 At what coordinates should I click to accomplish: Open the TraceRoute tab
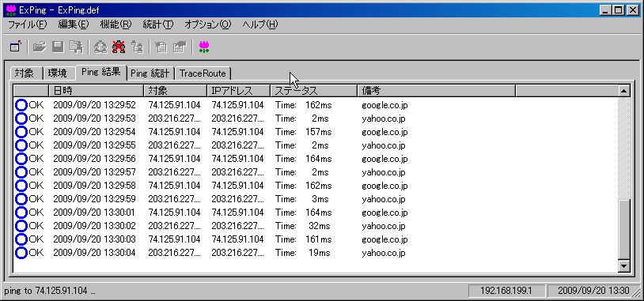click(x=203, y=73)
